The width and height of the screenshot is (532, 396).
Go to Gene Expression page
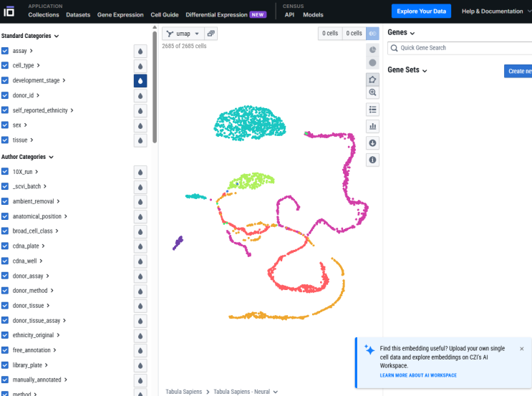pyautogui.click(x=120, y=14)
